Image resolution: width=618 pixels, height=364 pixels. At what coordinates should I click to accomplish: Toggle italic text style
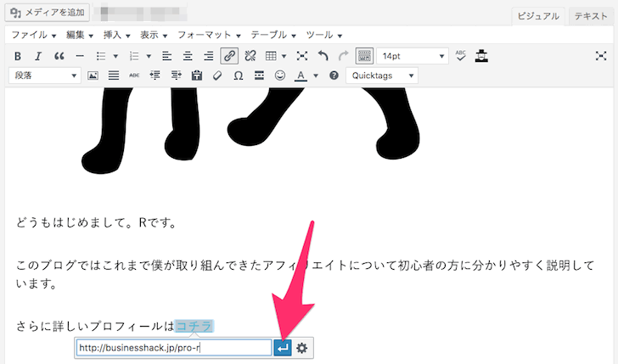(x=38, y=56)
